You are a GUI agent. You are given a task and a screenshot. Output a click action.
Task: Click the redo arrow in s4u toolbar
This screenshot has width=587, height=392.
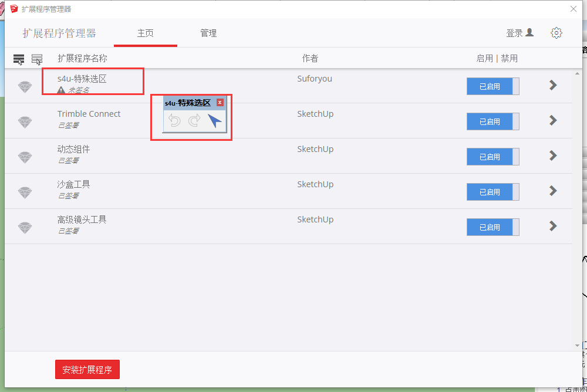pos(194,121)
